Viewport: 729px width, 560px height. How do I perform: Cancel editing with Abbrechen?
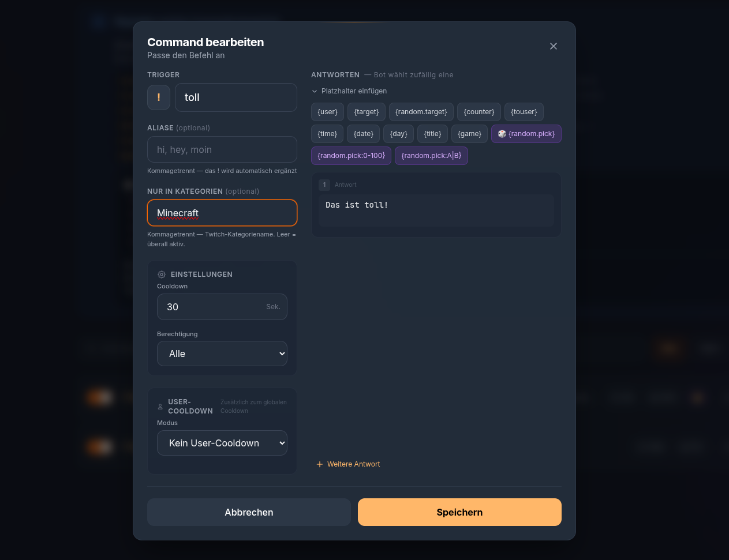[249, 512]
